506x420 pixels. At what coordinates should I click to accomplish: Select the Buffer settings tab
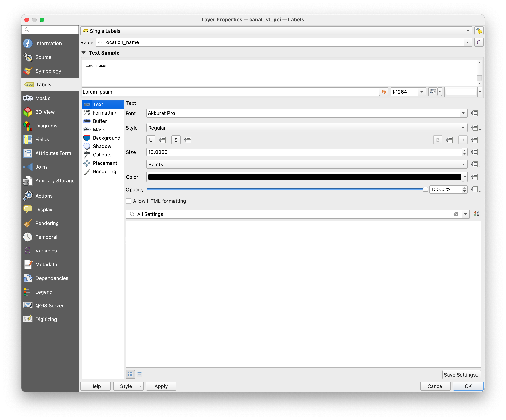(100, 121)
